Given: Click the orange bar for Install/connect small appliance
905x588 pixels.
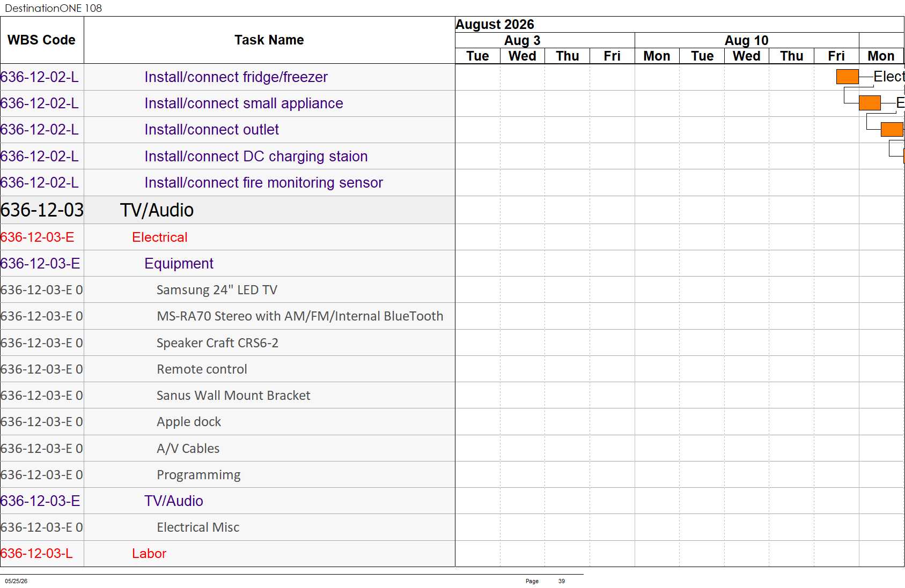Looking at the screenshot, I should pyautogui.click(x=870, y=103).
